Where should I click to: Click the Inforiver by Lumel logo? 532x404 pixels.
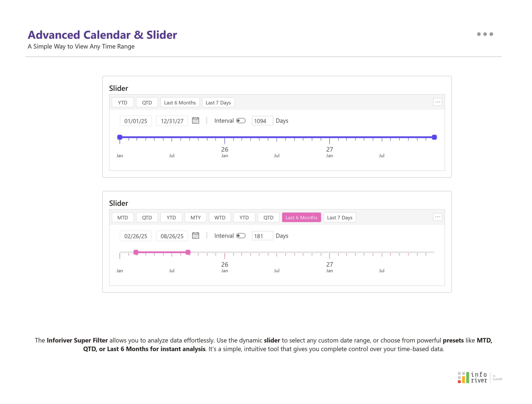coord(479,377)
